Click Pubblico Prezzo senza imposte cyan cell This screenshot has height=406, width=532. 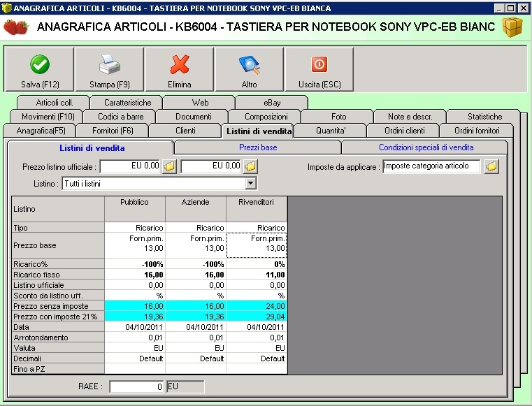point(134,305)
